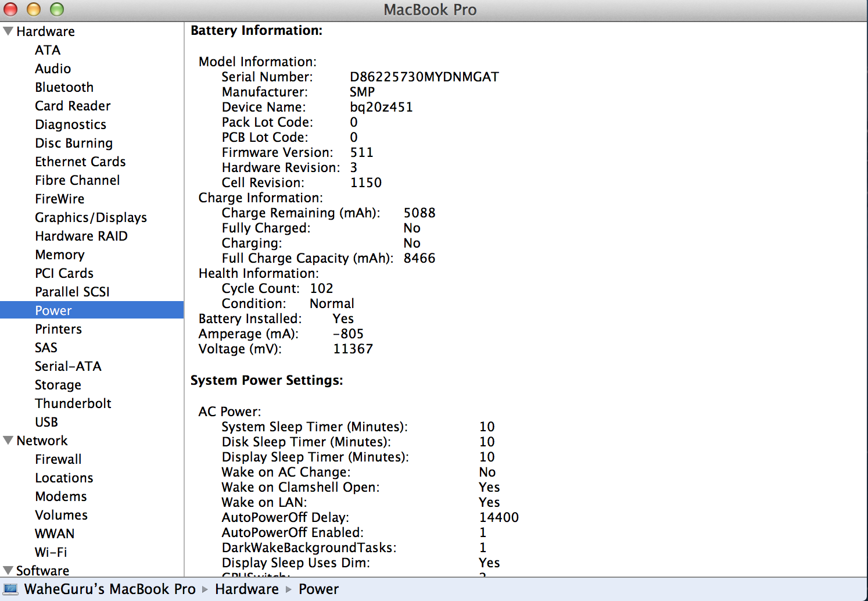Click serial number D86225730MYDNMGAT
The width and height of the screenshot is (868, 601).
[424, 77]
